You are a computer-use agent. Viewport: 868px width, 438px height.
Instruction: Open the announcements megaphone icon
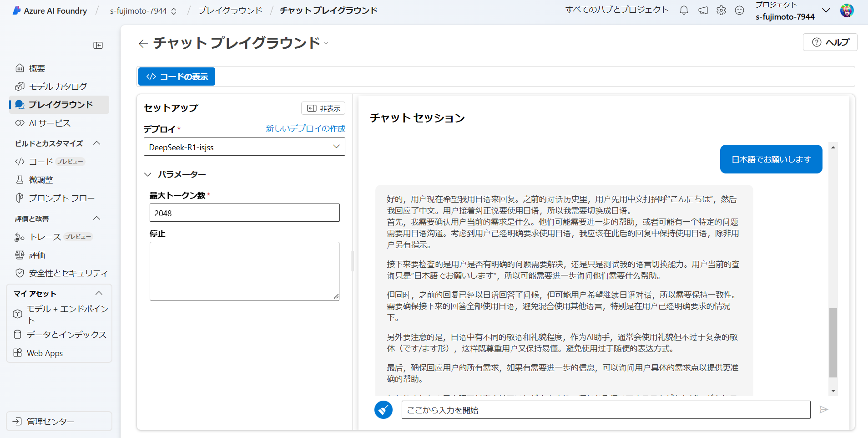click(x=703, y=10)
